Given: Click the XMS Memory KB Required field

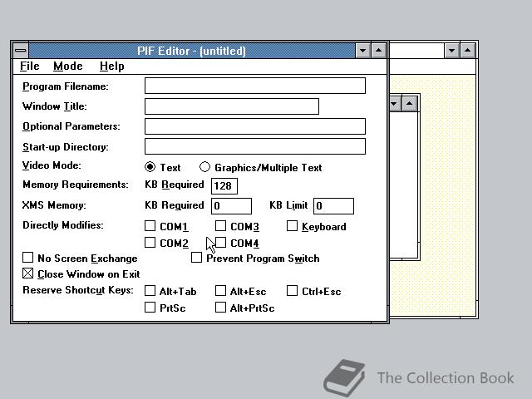Looking at the screenshot, I should [231, 206].
